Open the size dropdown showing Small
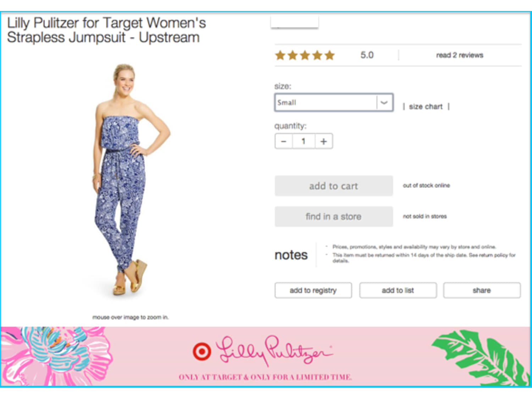The image size is (532, 399). (334, 102)
